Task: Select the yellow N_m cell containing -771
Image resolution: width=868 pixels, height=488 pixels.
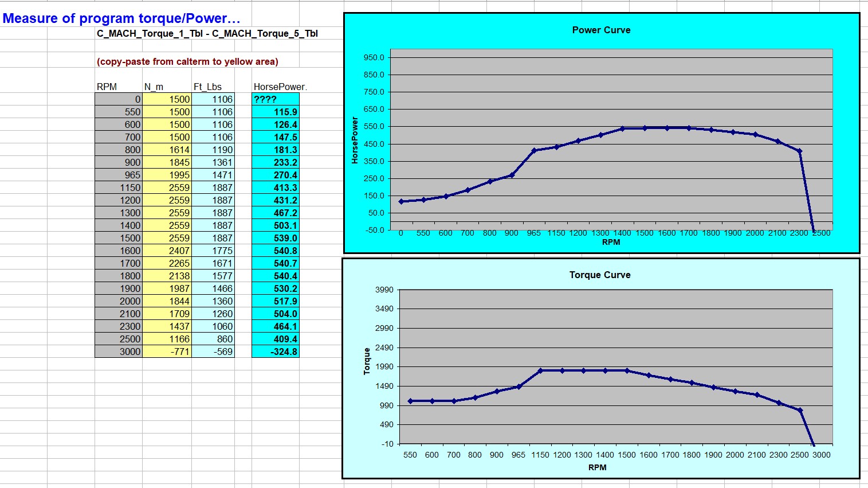Action: [x=167, y=352]
